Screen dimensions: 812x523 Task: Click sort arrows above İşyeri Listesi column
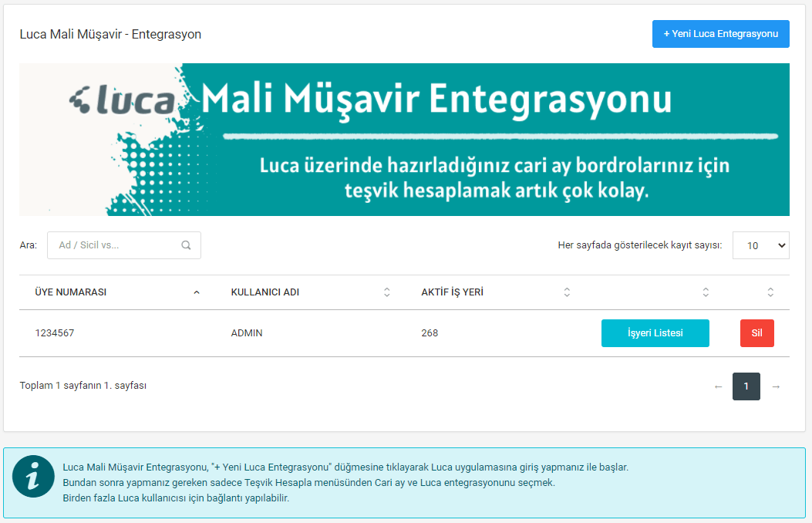coord(706,292)
